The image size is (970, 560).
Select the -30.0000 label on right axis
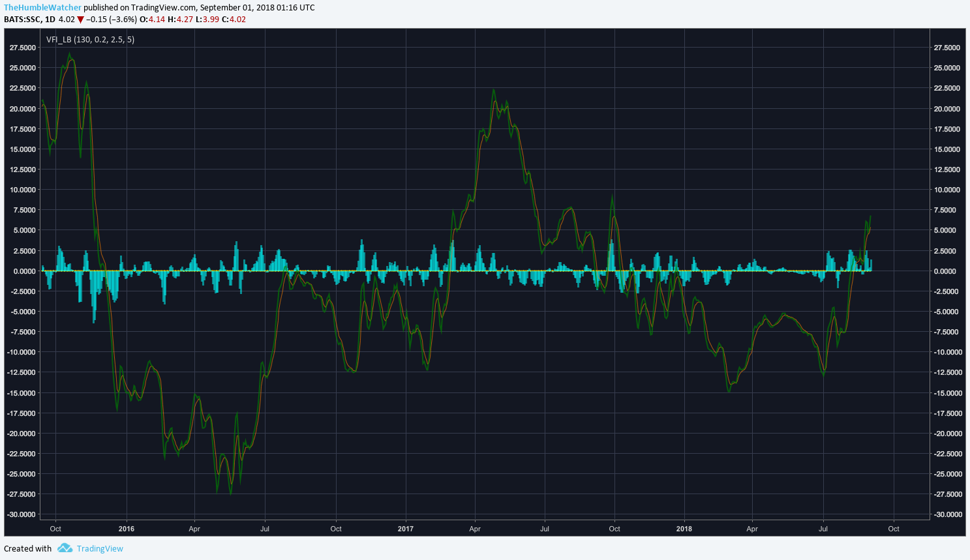[x=947, y=515]
